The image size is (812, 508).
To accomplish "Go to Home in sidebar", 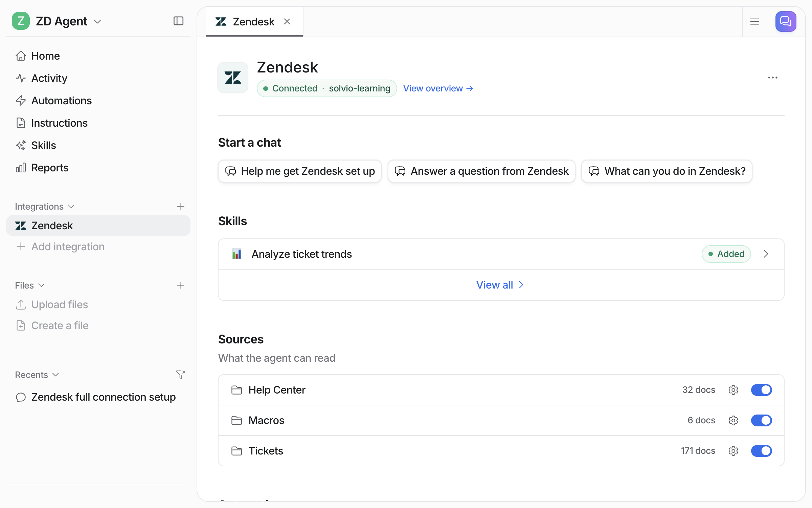I will coord(98,56).
